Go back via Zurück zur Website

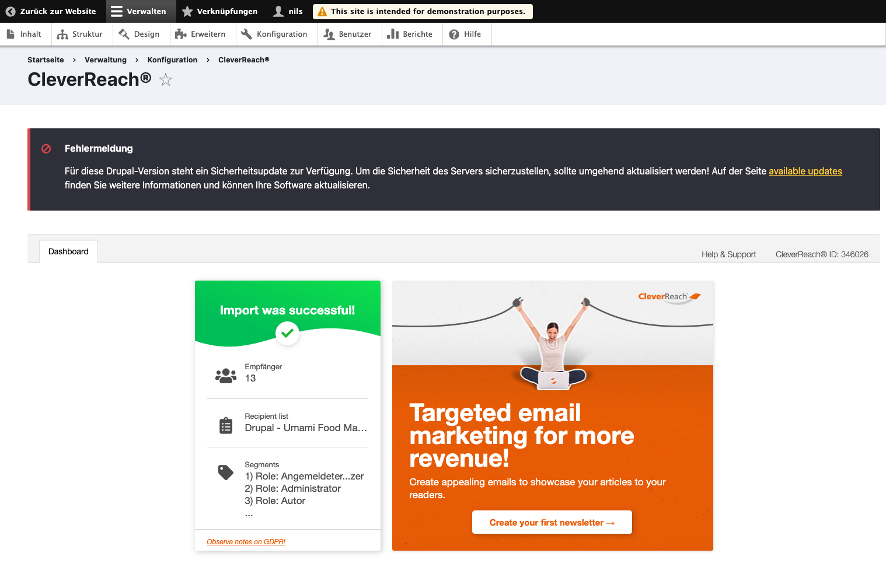click(53, 11)
